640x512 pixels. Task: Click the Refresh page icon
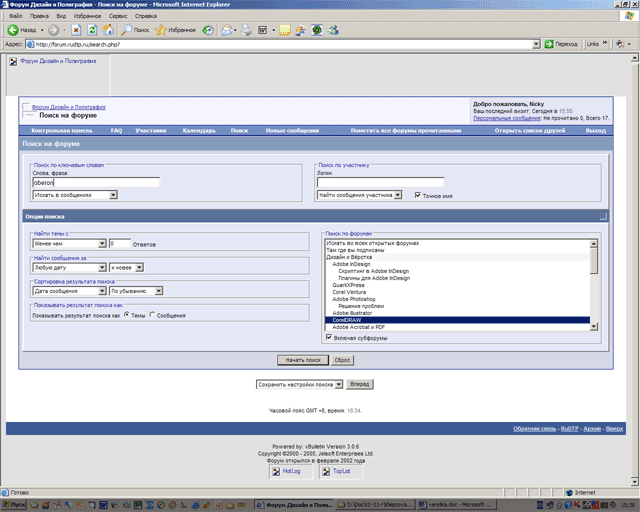point(92,30)
